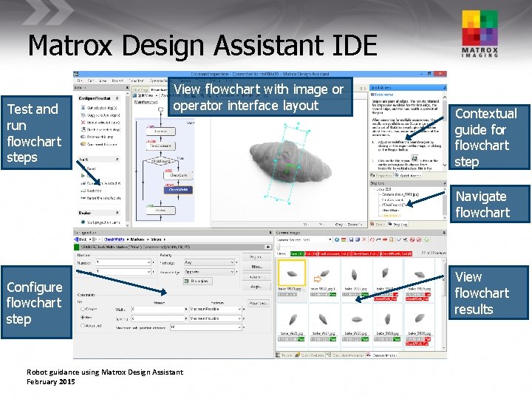532x399 pixels.
Task: Click the Cut selected step(s) scissors icon
Action: 83,108
